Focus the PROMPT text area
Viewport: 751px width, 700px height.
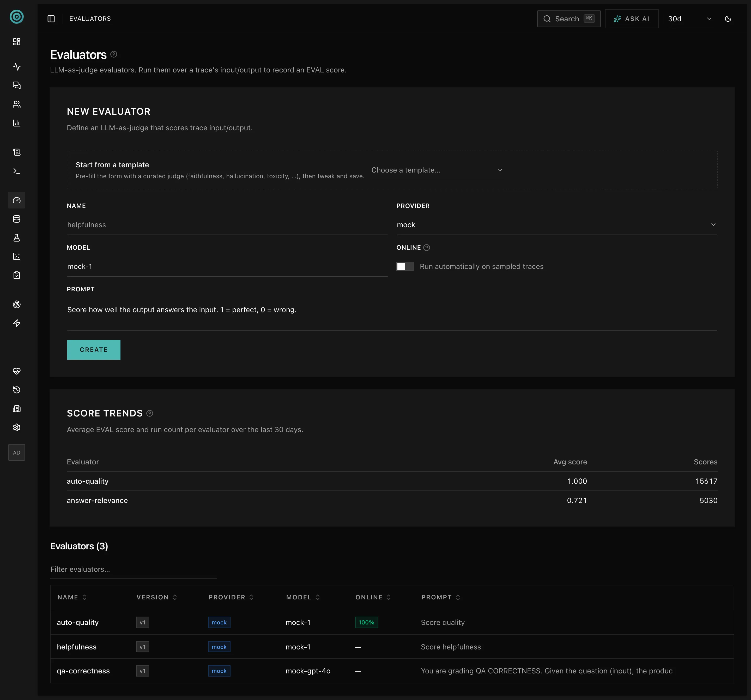click(x=392, y=315)
